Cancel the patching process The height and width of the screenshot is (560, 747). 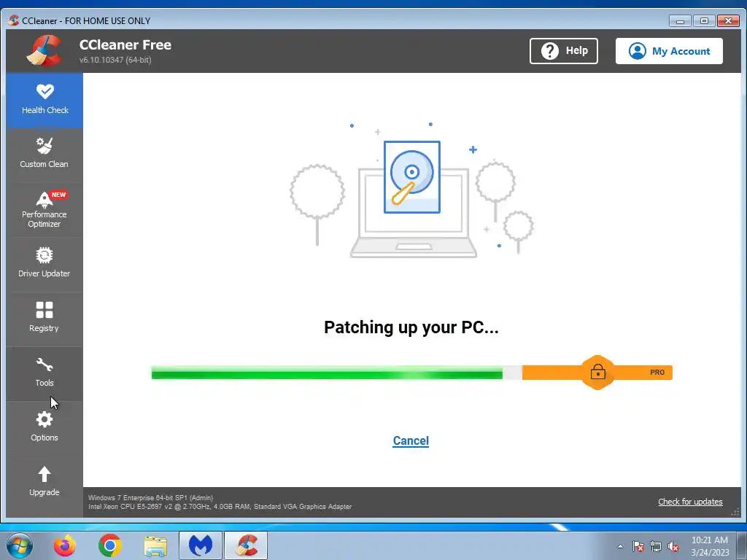click(x=411, y=441)
